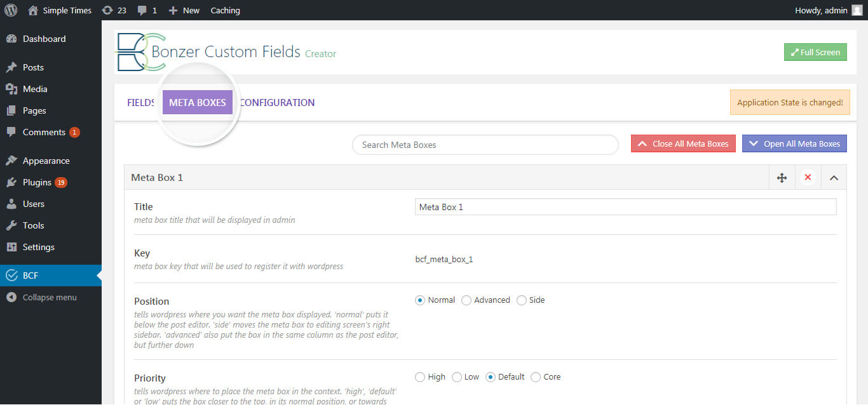Click the move handle icon of Meta Box 1
Viewport: 868px width, 405px height.
pyautogui.click(x=782, y=178)
